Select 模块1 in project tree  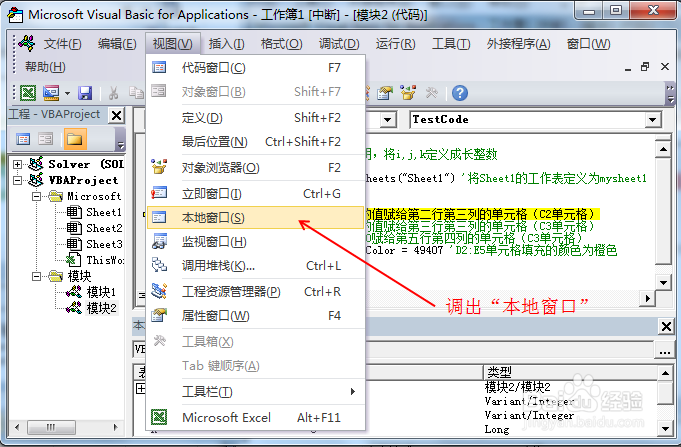(101, 292)
